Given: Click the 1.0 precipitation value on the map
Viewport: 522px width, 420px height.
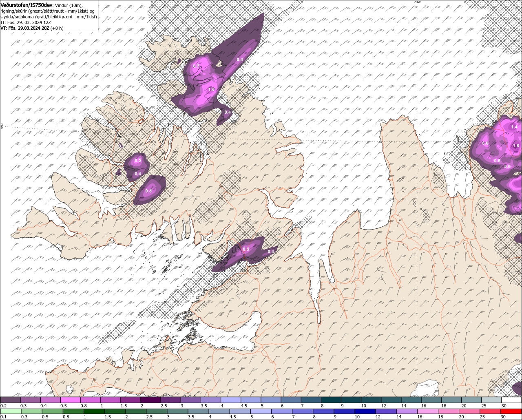Looking at the screenshot, I should (x=211, y=89).
